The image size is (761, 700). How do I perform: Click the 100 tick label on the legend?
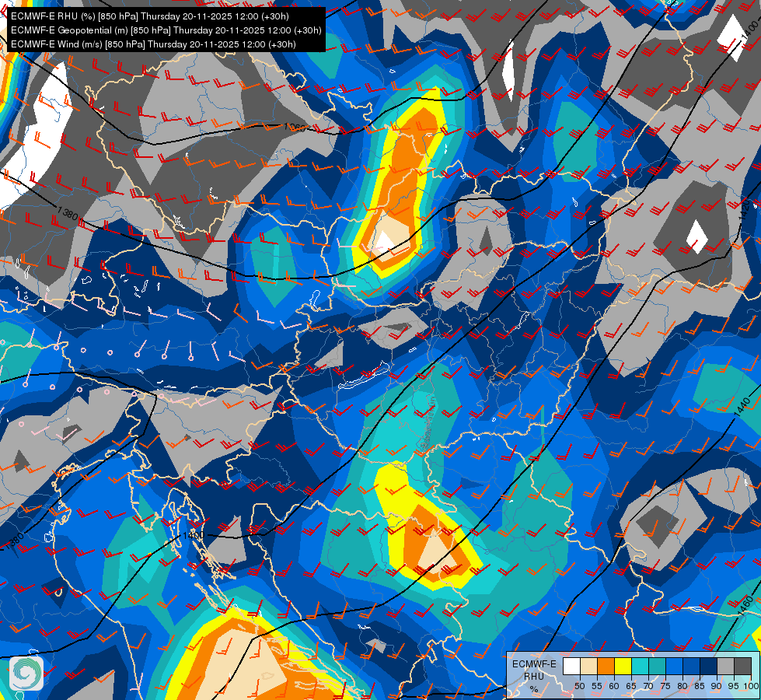coord(752,686)
